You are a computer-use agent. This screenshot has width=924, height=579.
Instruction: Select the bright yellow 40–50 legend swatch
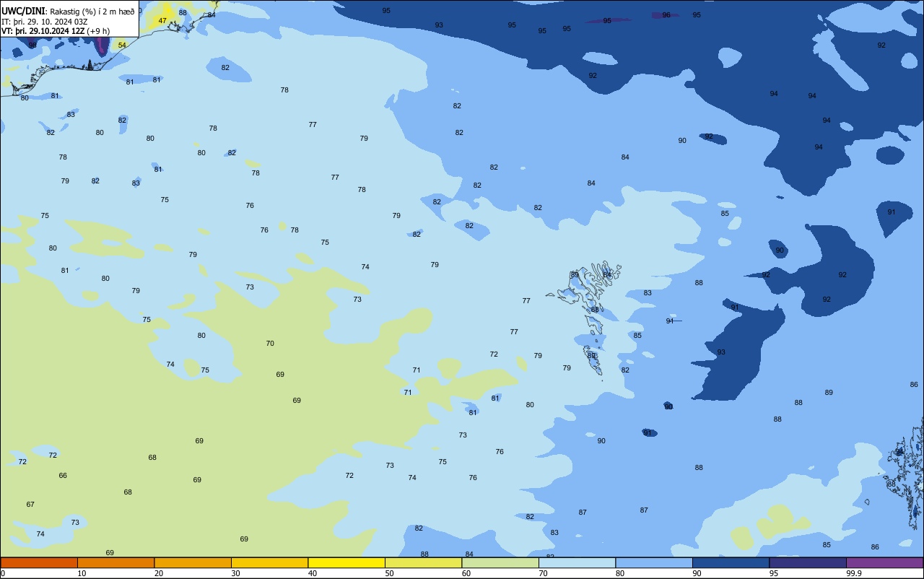coord(346,562)
